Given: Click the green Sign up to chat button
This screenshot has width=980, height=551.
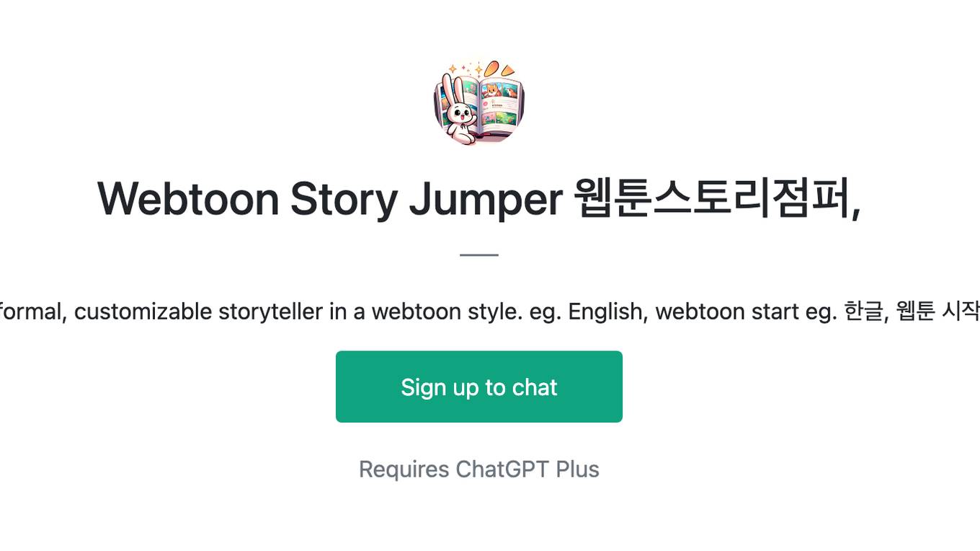Looking at the screenshot, I should 479,387.
